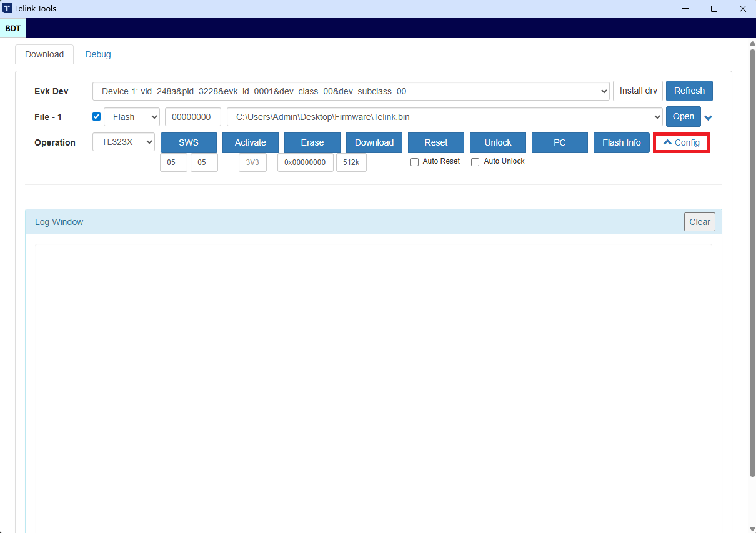756x533 pixels.
Task: Download Telink.bin to the device
Action: (374, 142)
